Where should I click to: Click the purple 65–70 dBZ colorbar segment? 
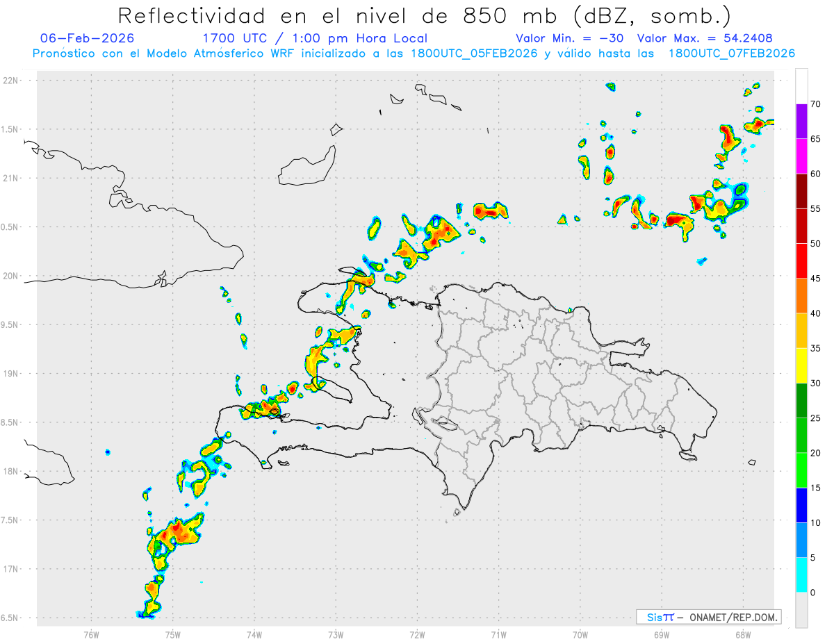pos(801,122)
